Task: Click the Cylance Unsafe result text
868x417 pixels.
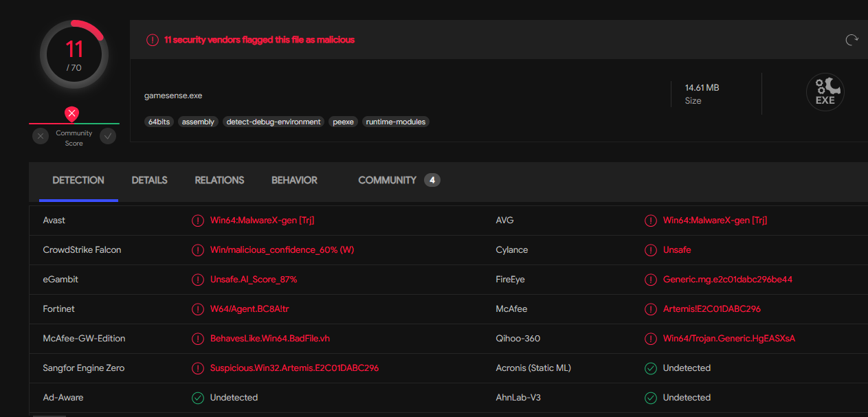Action: point(677,250)
